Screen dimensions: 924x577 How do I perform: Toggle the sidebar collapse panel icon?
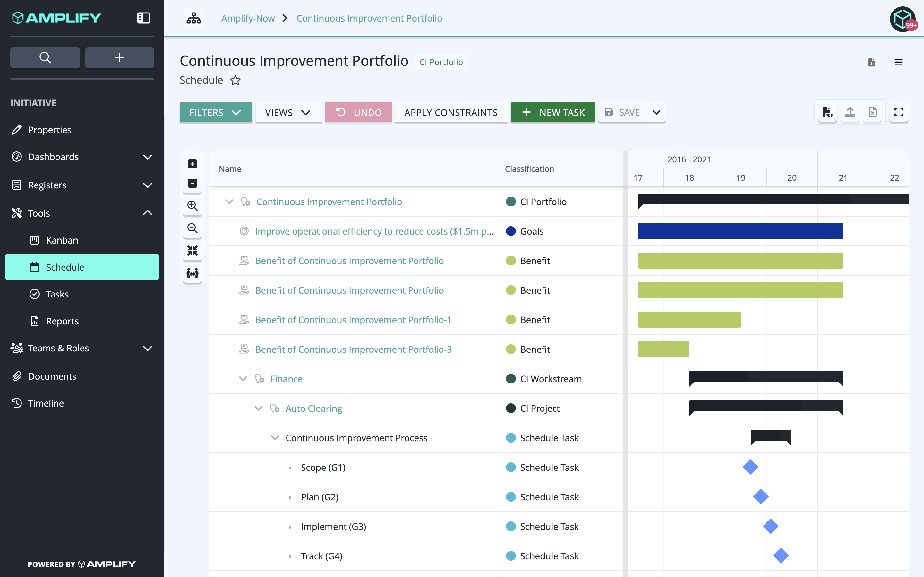coord(143,18)
